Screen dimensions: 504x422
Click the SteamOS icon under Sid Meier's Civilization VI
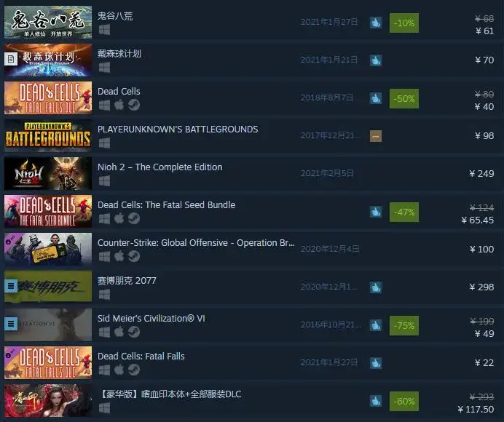click(134, 332)
